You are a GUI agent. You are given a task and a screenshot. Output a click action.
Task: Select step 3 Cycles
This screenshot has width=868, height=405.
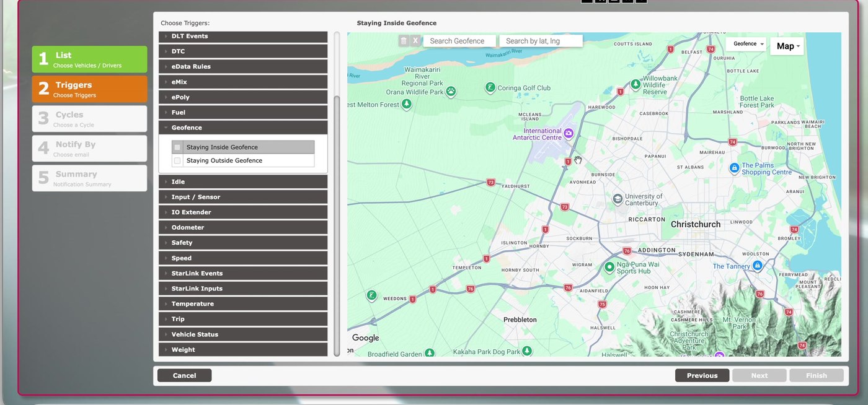point(90,119)
